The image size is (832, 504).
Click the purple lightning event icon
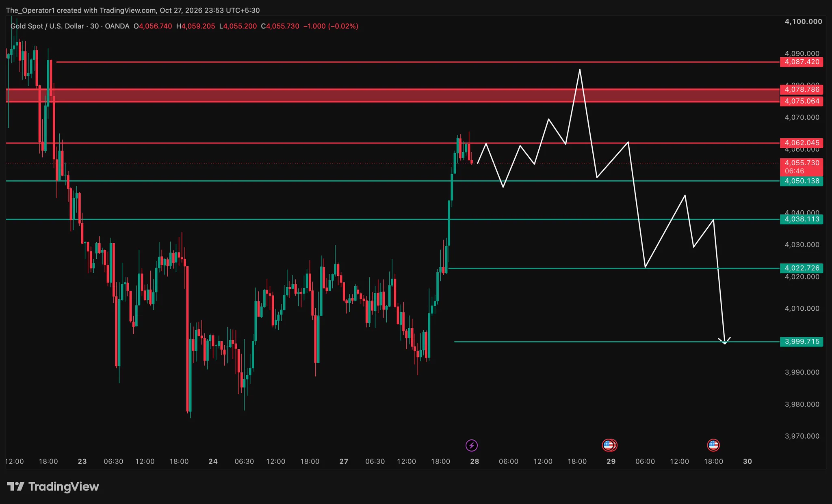[x=471, y=446]
